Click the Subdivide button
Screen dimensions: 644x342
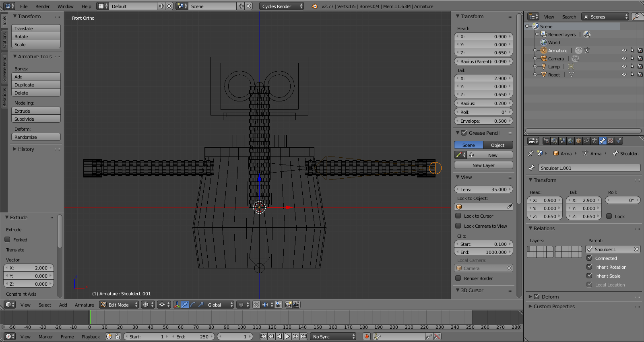pyautogui.click(x=36, y=119)
